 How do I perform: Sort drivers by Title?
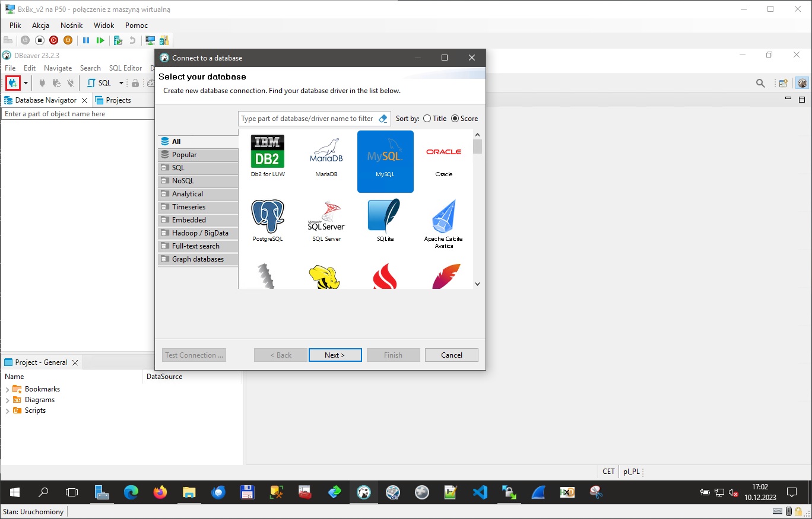pyautogui.click(x=427, y=119)
